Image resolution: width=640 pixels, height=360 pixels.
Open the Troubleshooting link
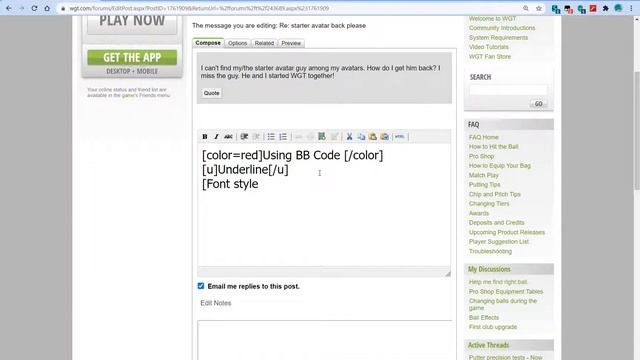(x=490, y=251)
